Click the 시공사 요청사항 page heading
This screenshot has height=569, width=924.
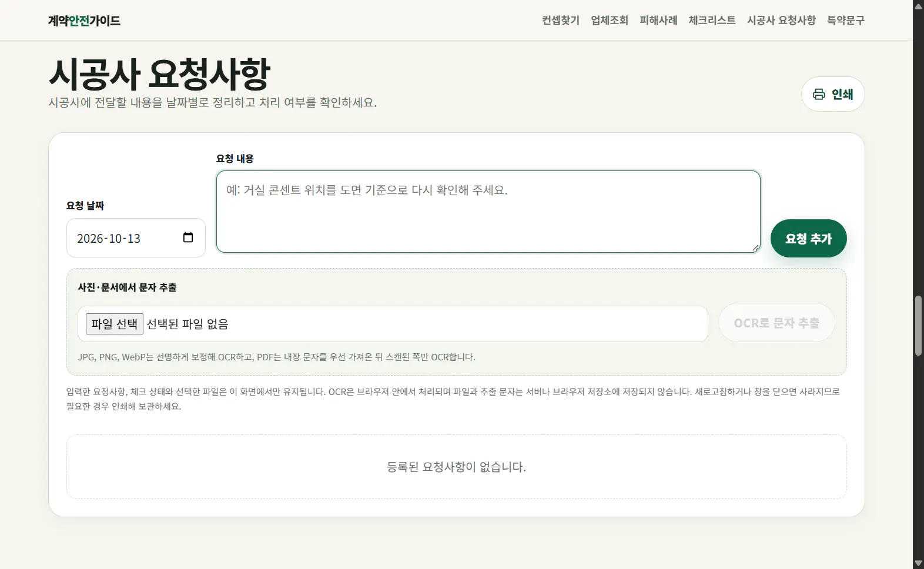click(159, 74)
